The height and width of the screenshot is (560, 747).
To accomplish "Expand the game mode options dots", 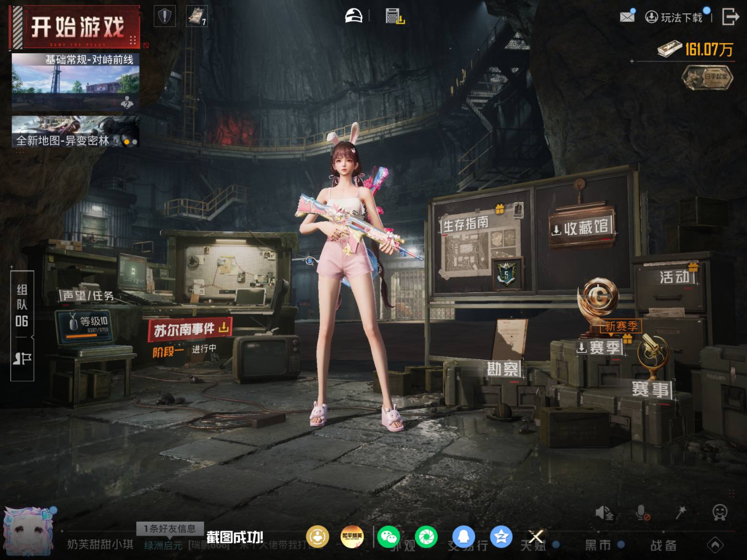I will [x=133, y=40].
